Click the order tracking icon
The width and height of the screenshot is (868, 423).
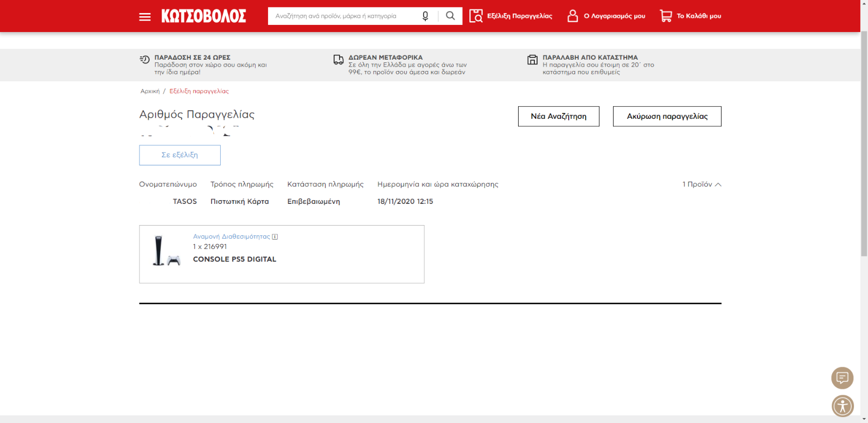click(476, 16)
